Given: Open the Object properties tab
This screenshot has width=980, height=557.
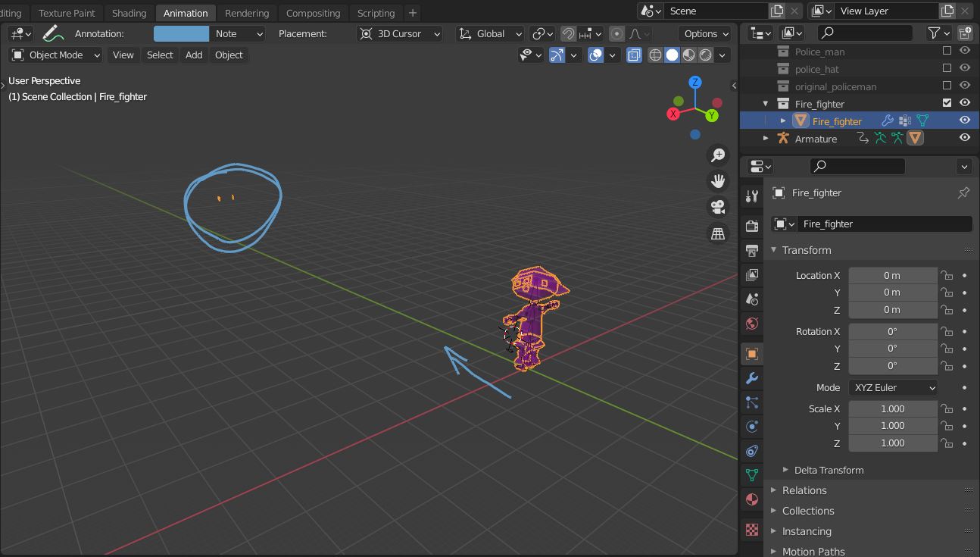Looking at the screenshot, I should [x=752, y=354].
